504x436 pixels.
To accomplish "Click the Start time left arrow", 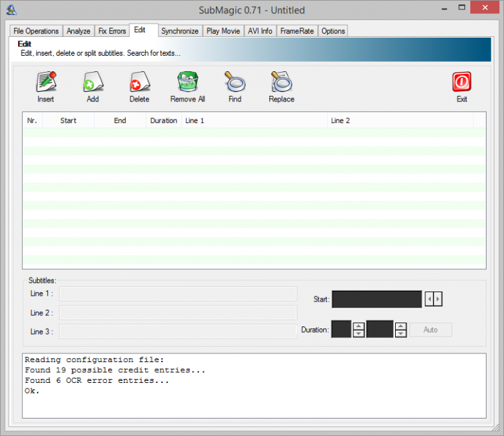I will pos(429,299).
